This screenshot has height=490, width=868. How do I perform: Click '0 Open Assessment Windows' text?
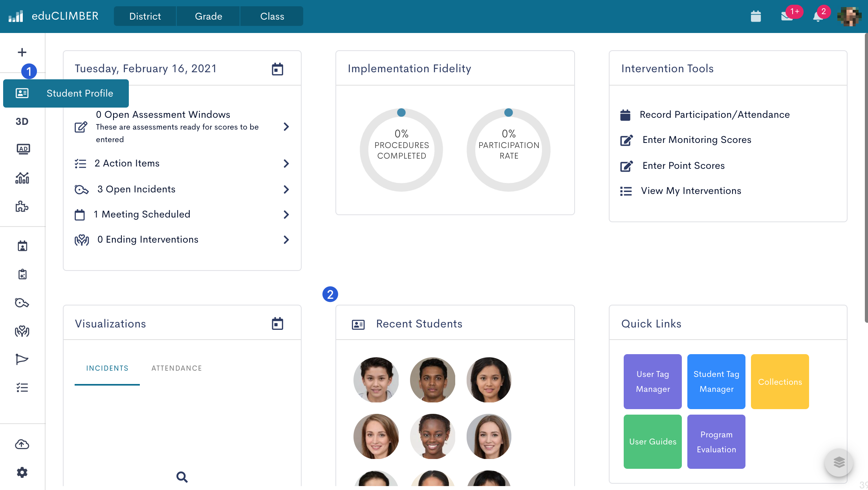tap(163, 115)
